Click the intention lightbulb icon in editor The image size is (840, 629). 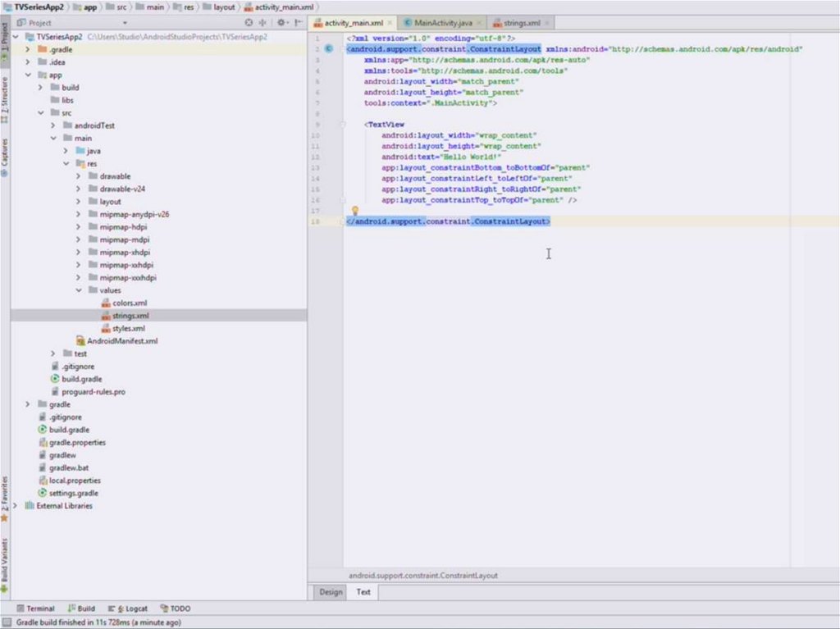[355, 211]
